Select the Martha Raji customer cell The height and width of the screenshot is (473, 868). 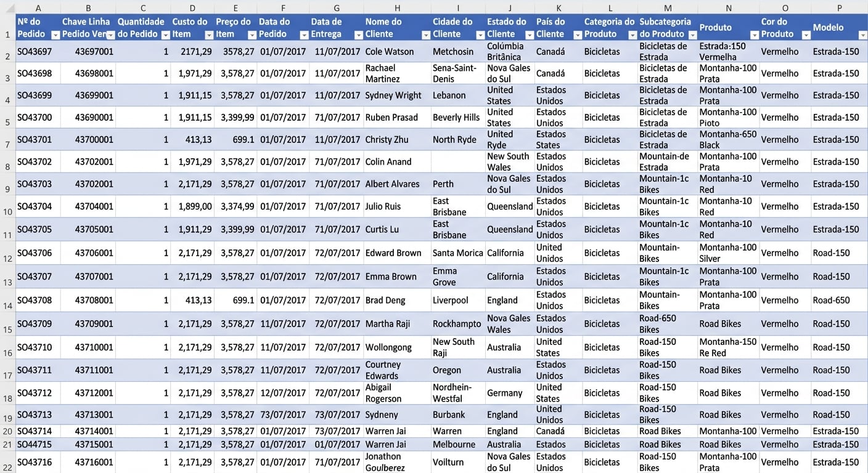pos(397,324)
